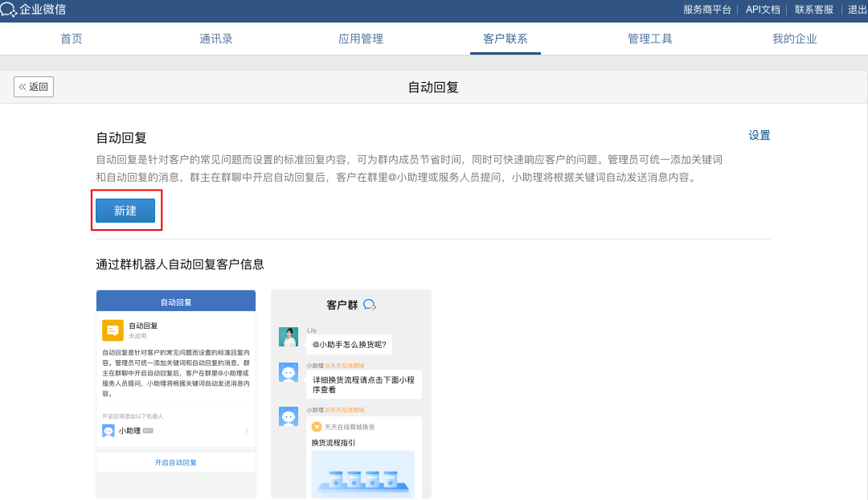The height and width of the screenshot is (500, 868).
Task: Click the yellow 自动回复 message icon
Action: coord(113,330)
